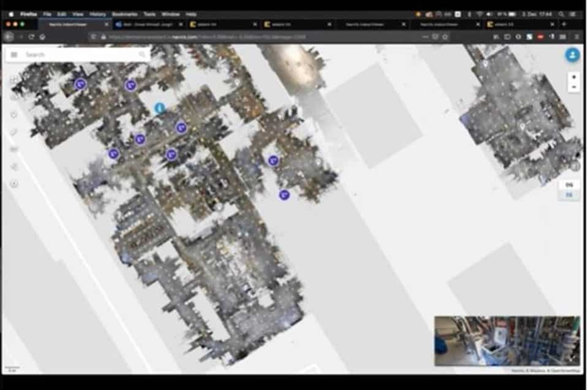Open the purple panorama marker near map center
Image resolution: width=588 pixels, height=390 pixels.
(180, 127)
